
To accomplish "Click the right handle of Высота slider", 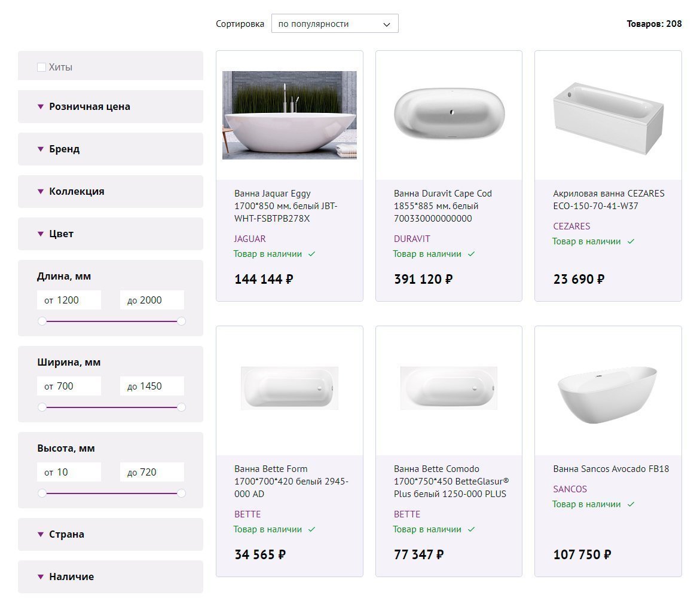I will pyautogui.click(x=182, y=493).
